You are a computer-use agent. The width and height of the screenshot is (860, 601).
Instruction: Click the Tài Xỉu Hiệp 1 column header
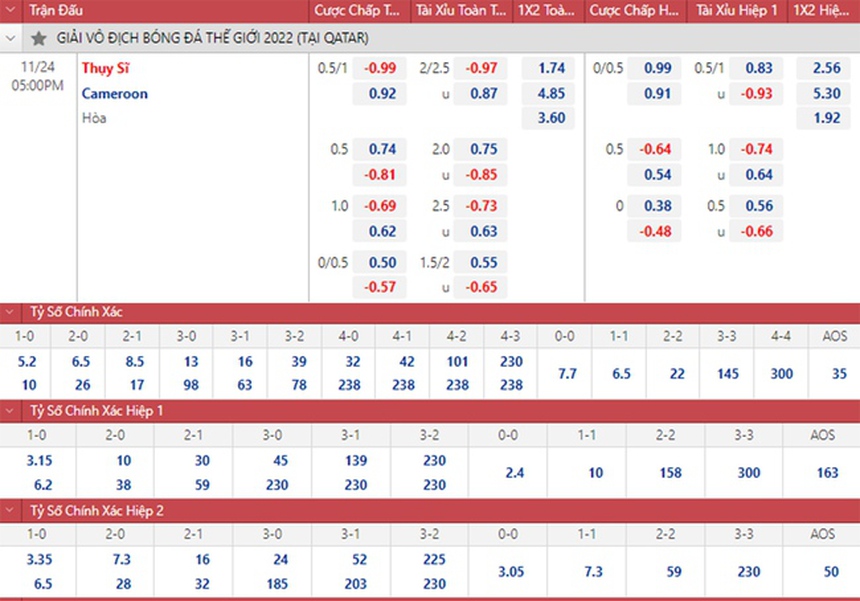pyautogui.click(x=736, y=11)
